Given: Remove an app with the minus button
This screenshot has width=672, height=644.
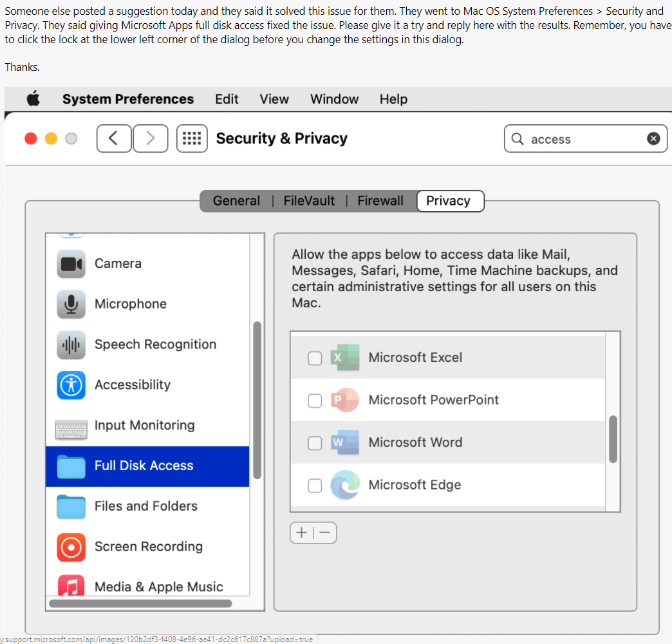Looking at the screenshot, I should pos(325,533).
